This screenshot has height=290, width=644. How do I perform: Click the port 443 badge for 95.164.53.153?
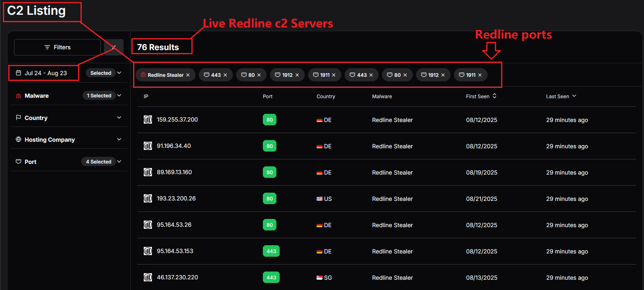(x=271, y=251)
